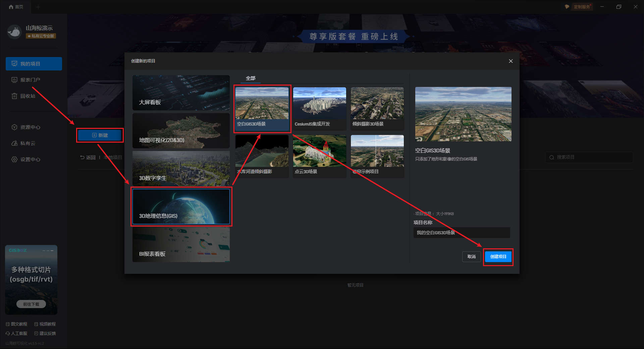644x349 pixels.
Task: Click the home icon in 首页 tab
Action: click(11, 7)
